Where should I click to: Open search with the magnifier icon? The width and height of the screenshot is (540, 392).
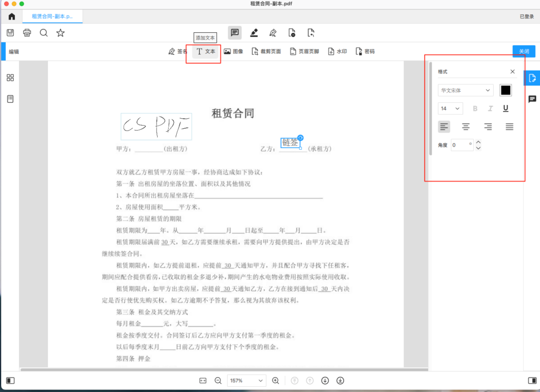coord(44,33)
